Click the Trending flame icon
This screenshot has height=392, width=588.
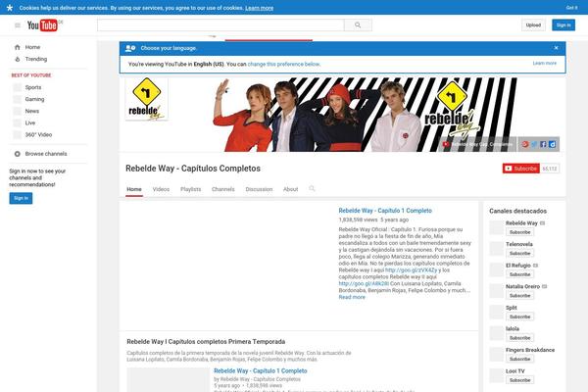pyautogui.click(x=18, y=59)
